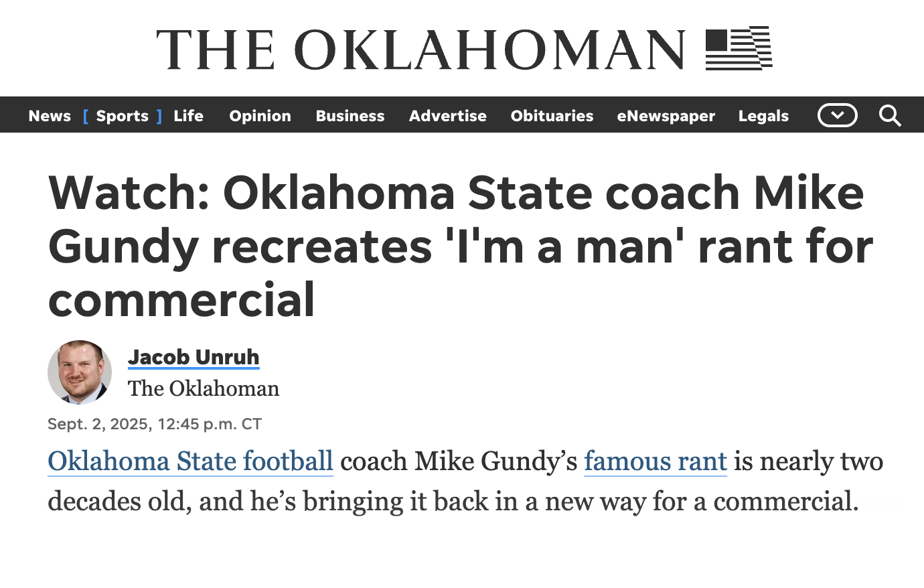The image size is (924, 588).
Task: Click the American flag icon beside the logo
Action: [738, 49]
